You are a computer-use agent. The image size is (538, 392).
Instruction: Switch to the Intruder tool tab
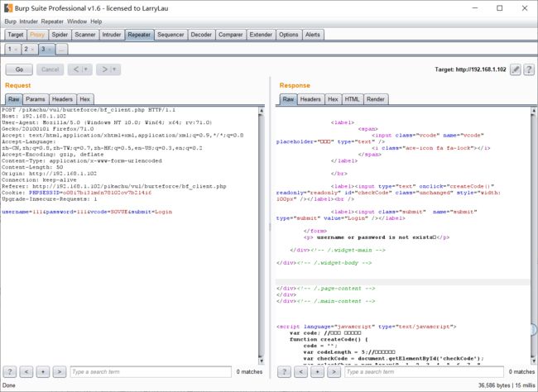click(x=112, y=35)
